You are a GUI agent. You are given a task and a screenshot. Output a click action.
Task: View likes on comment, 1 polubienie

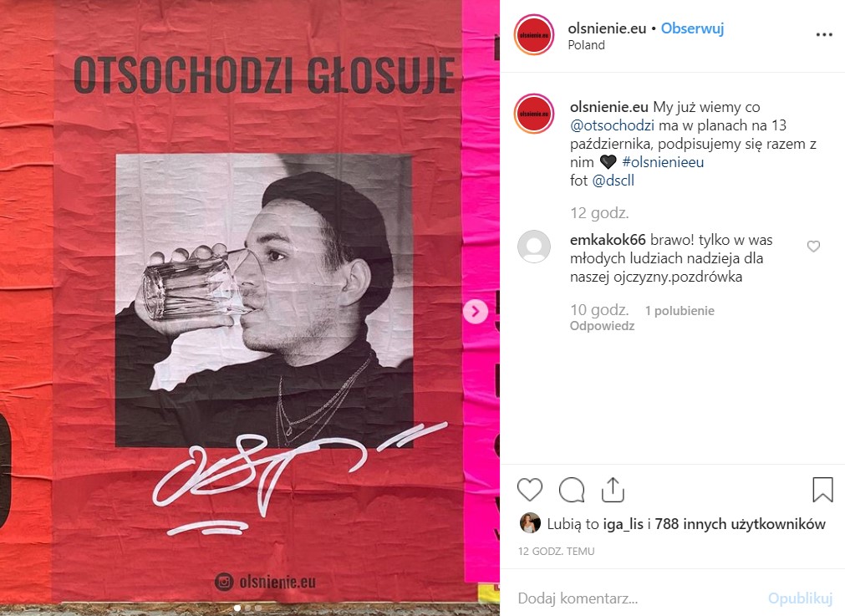click(680, 311)
